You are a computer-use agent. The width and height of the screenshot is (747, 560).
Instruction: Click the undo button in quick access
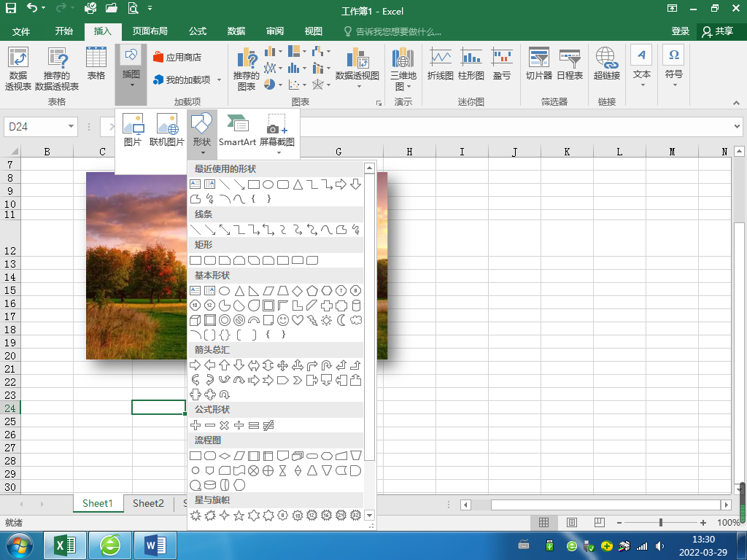pos(32,8)
